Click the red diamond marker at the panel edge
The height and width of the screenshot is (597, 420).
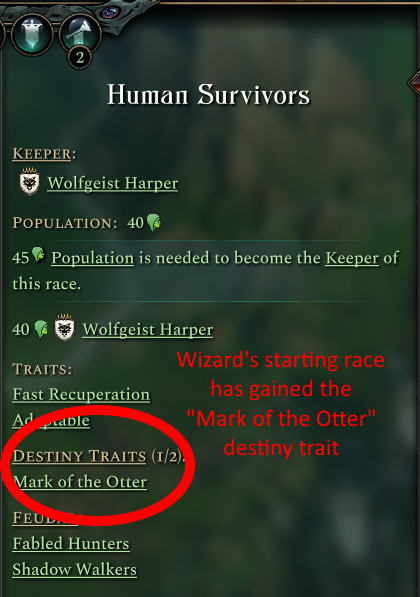(414, 83)
